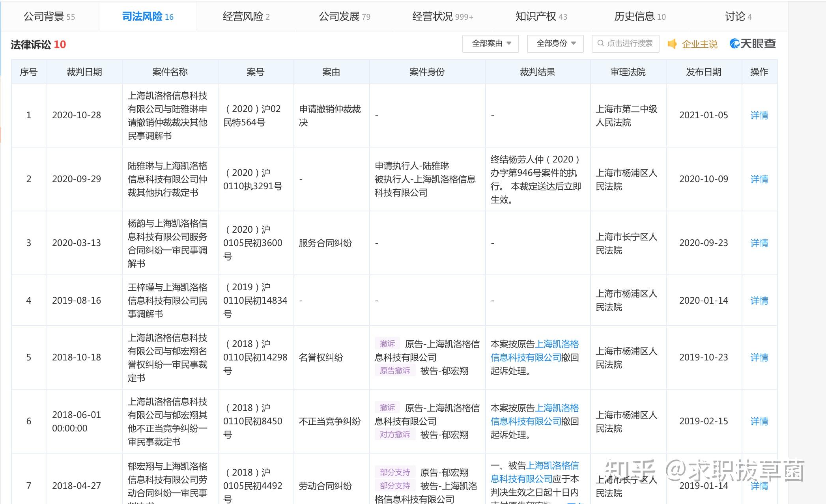Viewport: 826px width, 504px height.
Task: Open the 全部身份 dropdown
Action: (x=555, y=43)
